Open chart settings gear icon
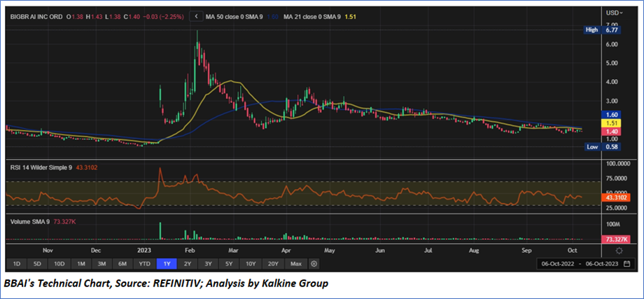 (618, 250)
